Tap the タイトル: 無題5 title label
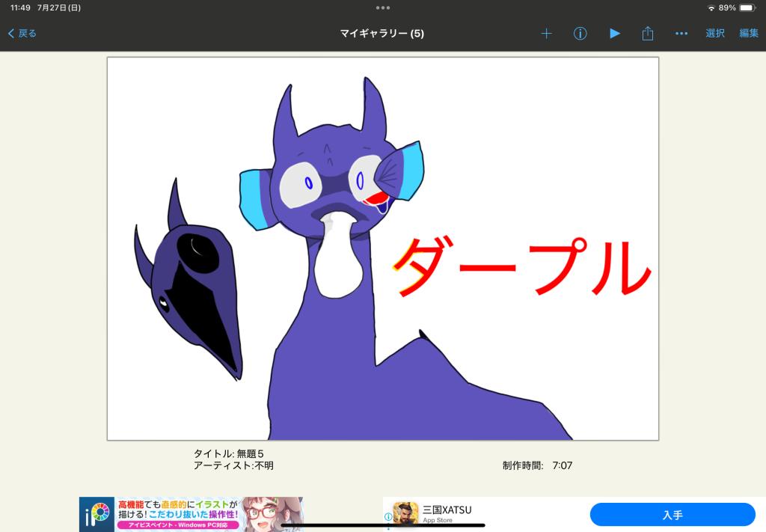Viewport: 766px width, 532px height. [229, 453]
